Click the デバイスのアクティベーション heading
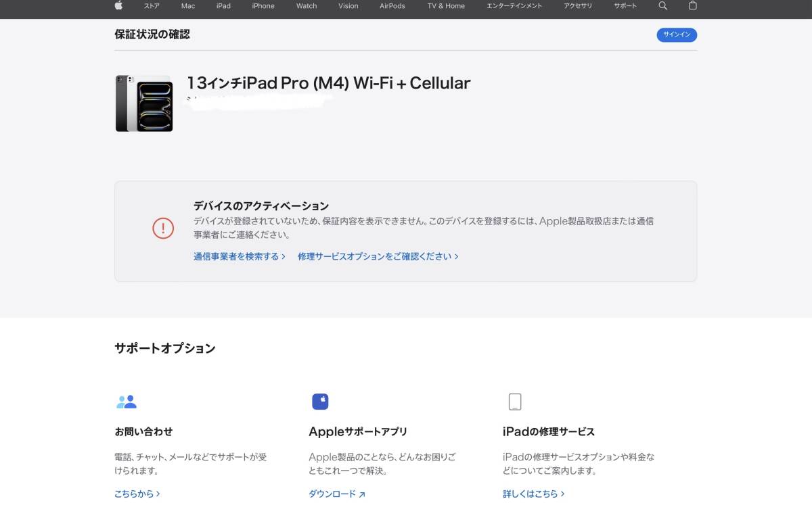Image resolution: width=812 pixels, height=524 pixels. click(x=261, y=206)
